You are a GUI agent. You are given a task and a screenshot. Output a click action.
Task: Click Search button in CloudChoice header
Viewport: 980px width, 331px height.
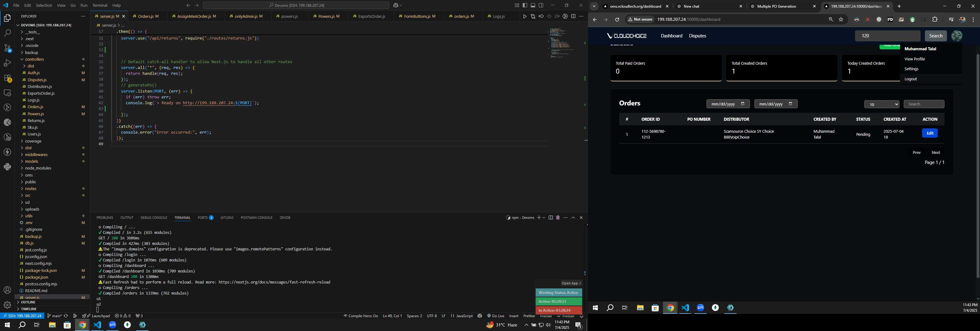coord(936,36)
